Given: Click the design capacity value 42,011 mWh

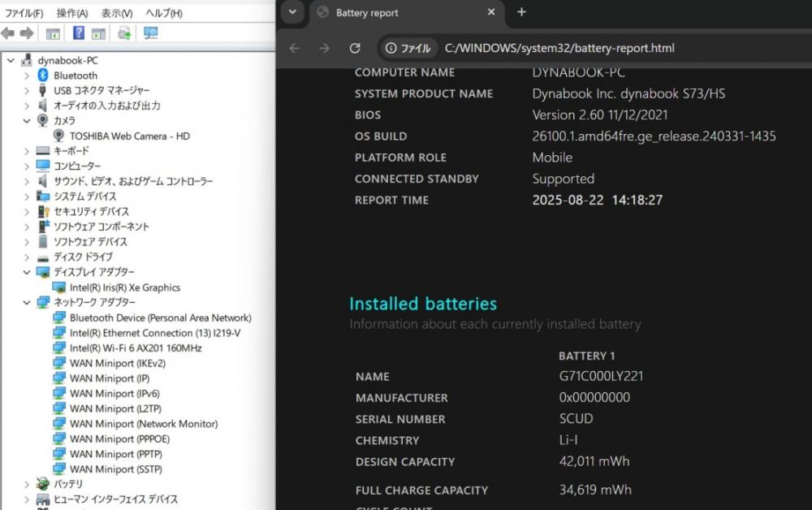Looking at the screenshot, I should 594,461.
